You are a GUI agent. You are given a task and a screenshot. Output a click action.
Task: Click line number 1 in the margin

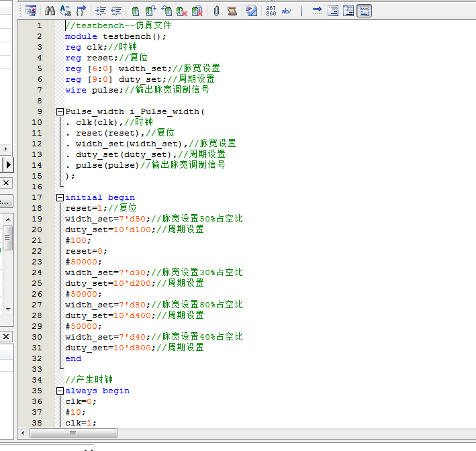(x=40, y=26)
